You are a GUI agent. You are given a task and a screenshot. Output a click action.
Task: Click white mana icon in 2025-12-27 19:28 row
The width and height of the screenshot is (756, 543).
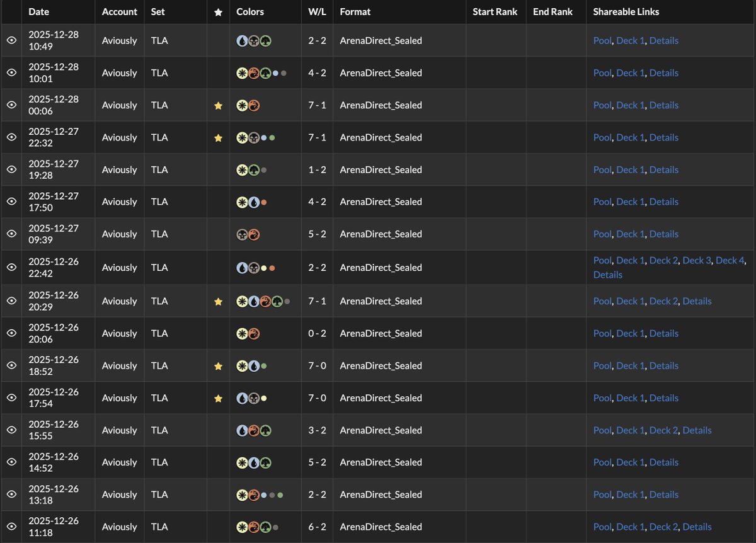pos(242,169)
